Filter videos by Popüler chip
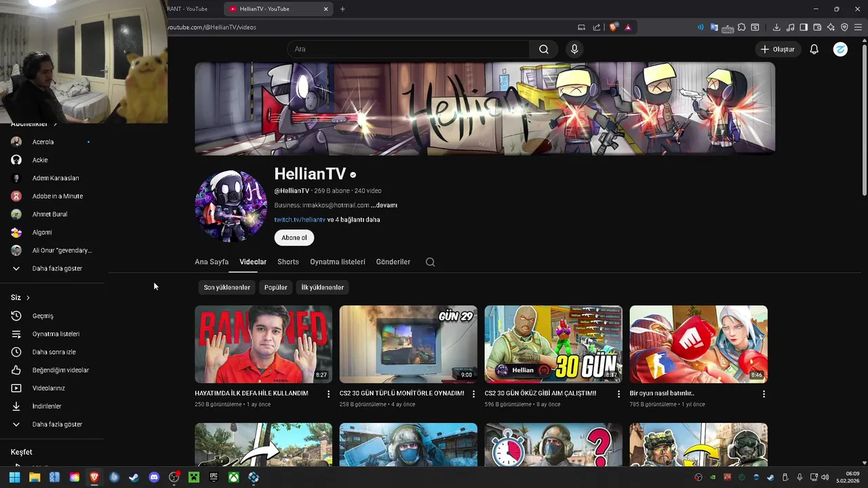This screenshot has height=488, width=868. pos(276,287)
